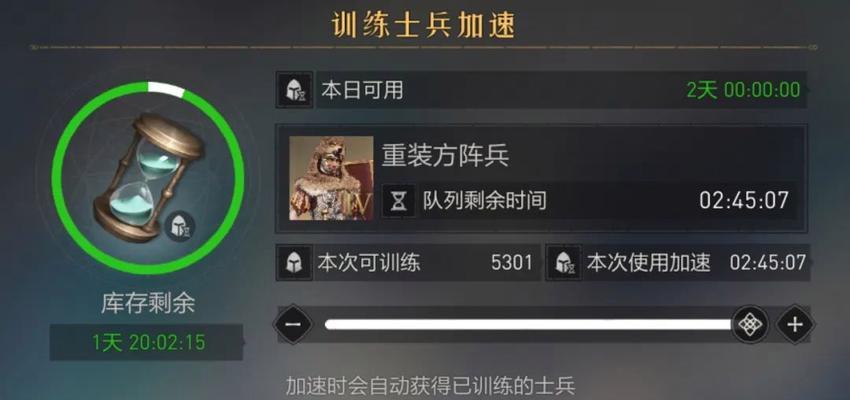Image resolution: width=850 pixels, height=400 pixels.
Task: Click the 2天 00:00:00 daily available value
Action: click(x=743, y=90)
